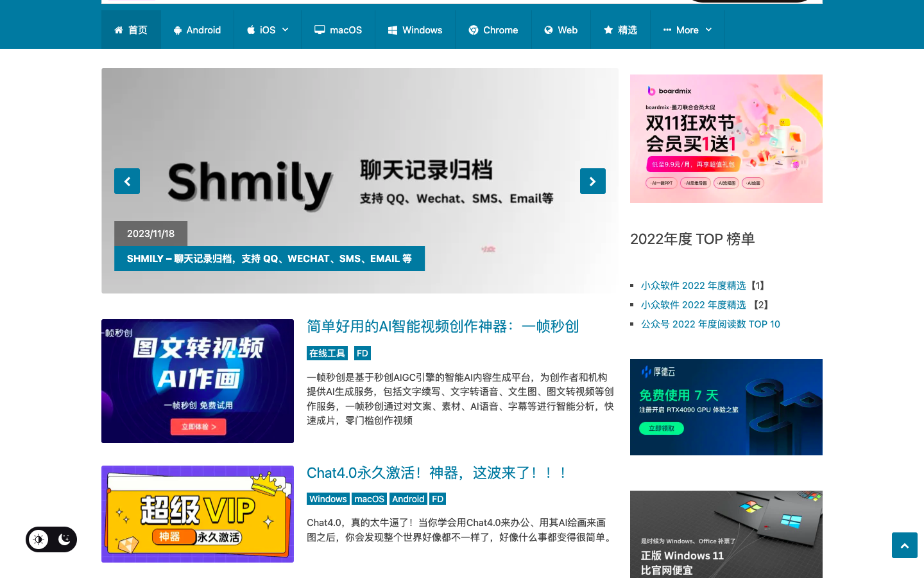The width and height of the screenshot is (924, 578).
Task: Open the 超级VIP article thumbnail
Action: 198,514
